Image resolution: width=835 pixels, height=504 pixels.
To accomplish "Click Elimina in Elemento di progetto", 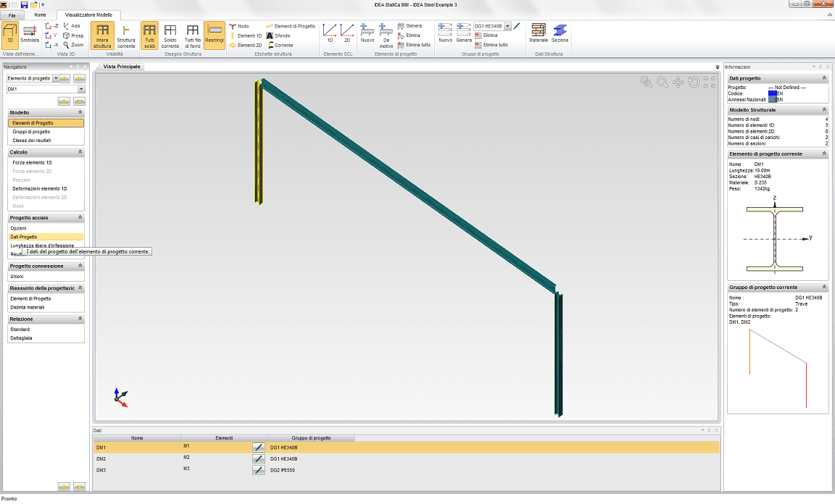I will pos(409,35).
